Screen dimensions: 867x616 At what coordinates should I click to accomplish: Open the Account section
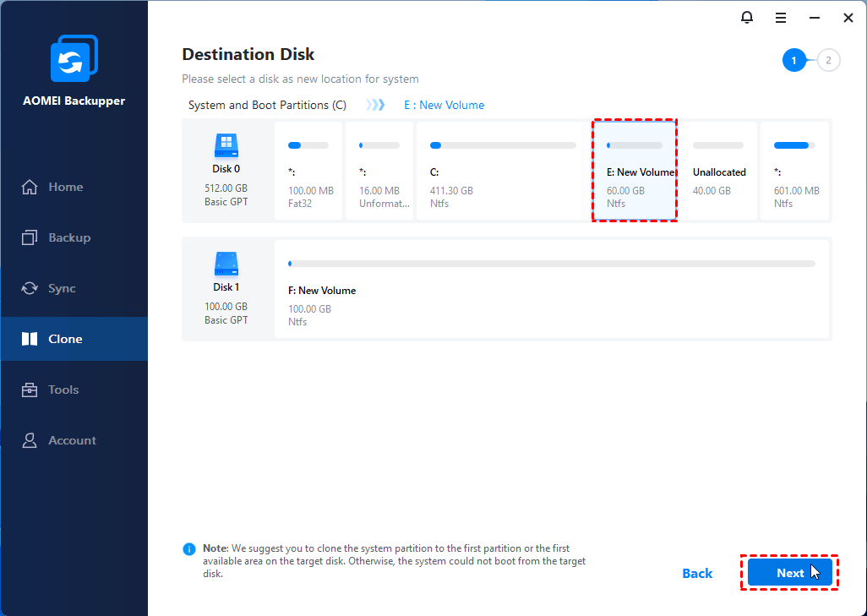(x=74, y=440)
